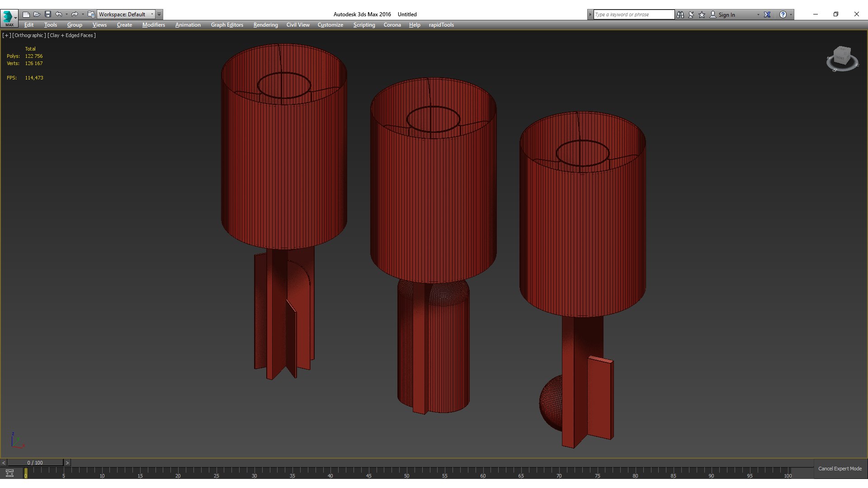Create a new scene with New icon
Viewport: 868px width, 488px height.
coord(26,14)
